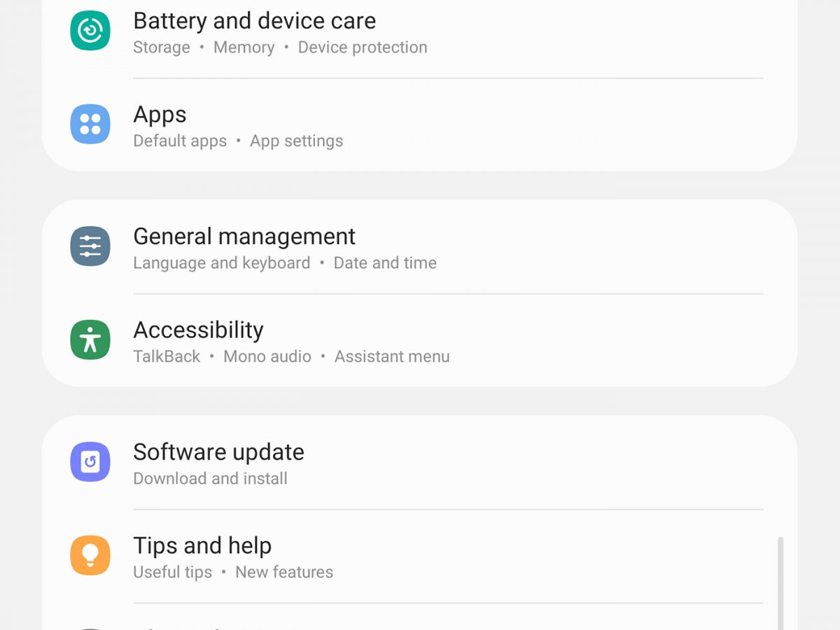Click the 'Download and install' subtitle
This screenshot has width=840, height=630.
click(210, 479)
